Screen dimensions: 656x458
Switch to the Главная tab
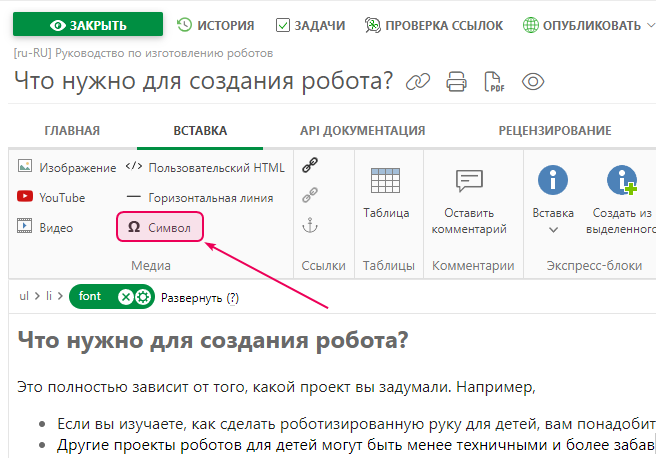(72, 130)
